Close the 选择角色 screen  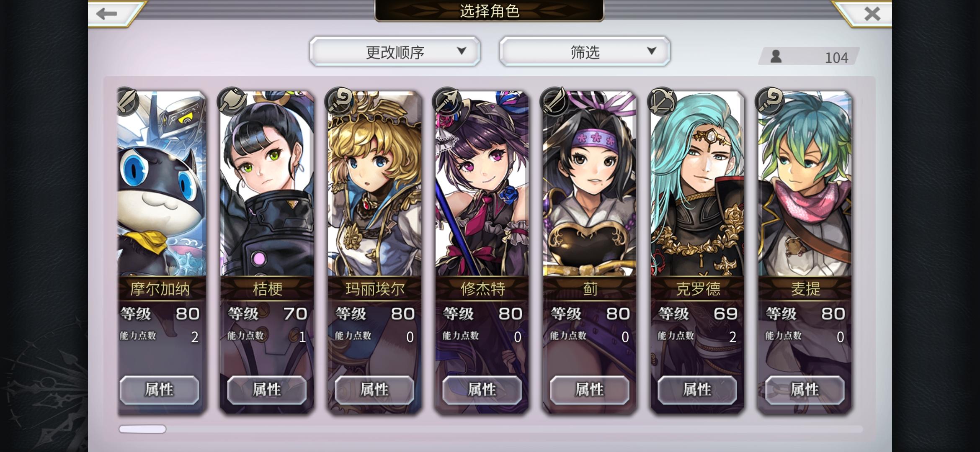872,14
